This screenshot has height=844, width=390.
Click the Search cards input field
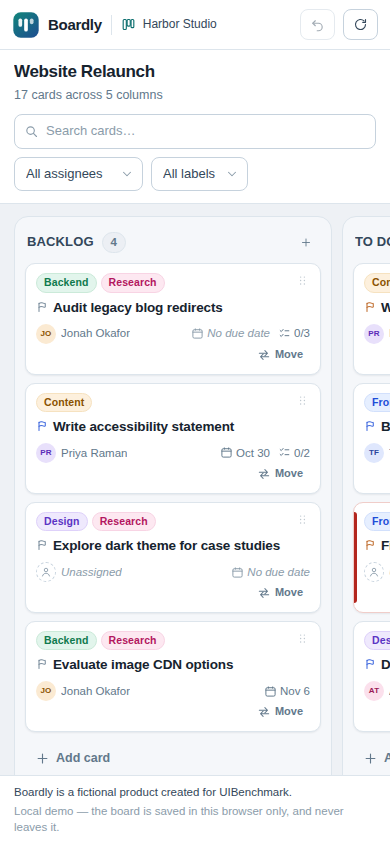point(195,131)
